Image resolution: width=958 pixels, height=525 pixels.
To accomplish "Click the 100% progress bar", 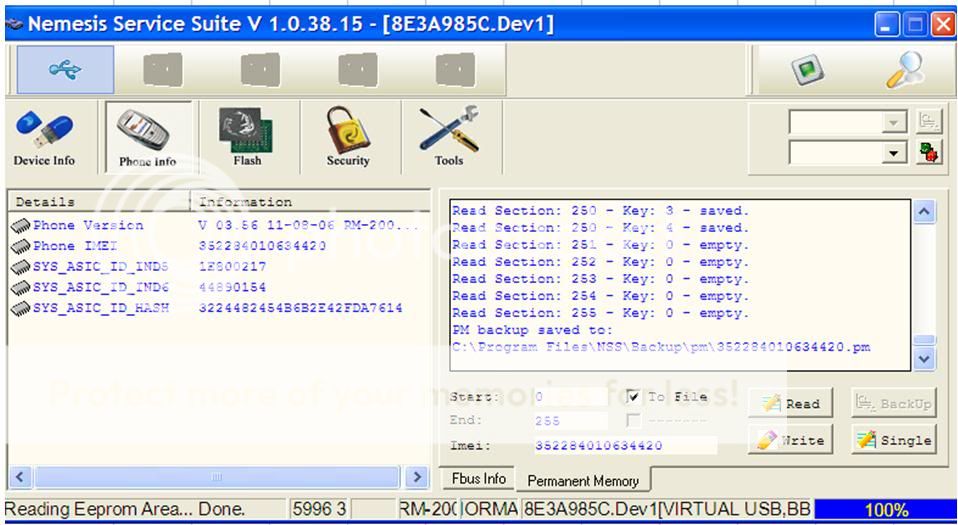I will pos(885,509).
